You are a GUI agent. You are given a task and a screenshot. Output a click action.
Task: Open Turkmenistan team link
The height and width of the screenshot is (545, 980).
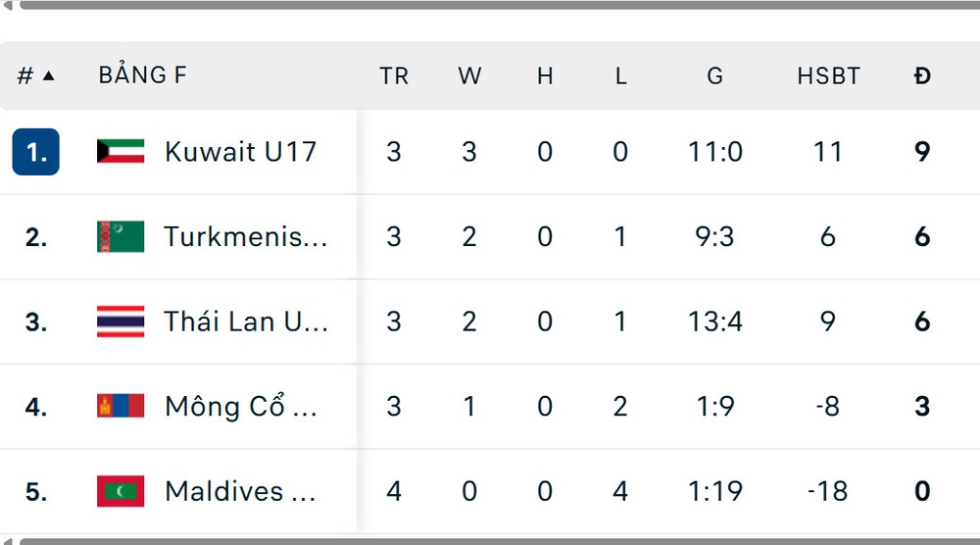(245, 236)
